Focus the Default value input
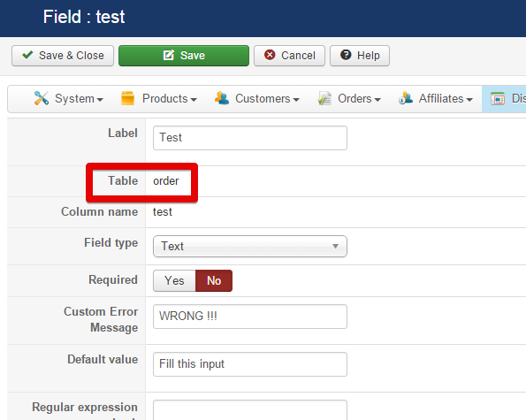 point(250,364)
